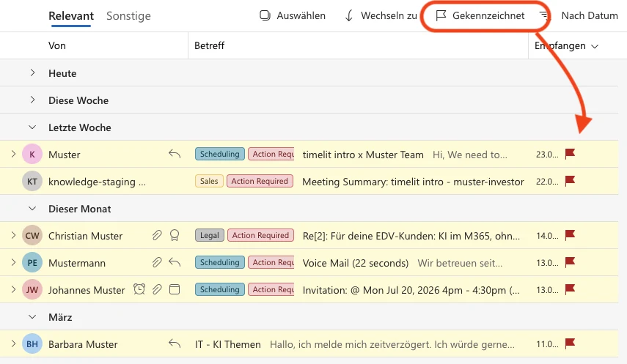The height and width of the screenshot is (364, 627).
Task: Click the reply arrow icon in Barbara Muster row
Action: click(x=175, y=343)
